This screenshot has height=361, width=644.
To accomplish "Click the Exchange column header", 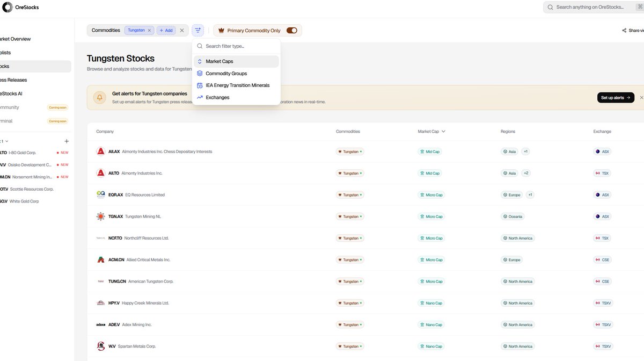I will click(x=602, y=132).
